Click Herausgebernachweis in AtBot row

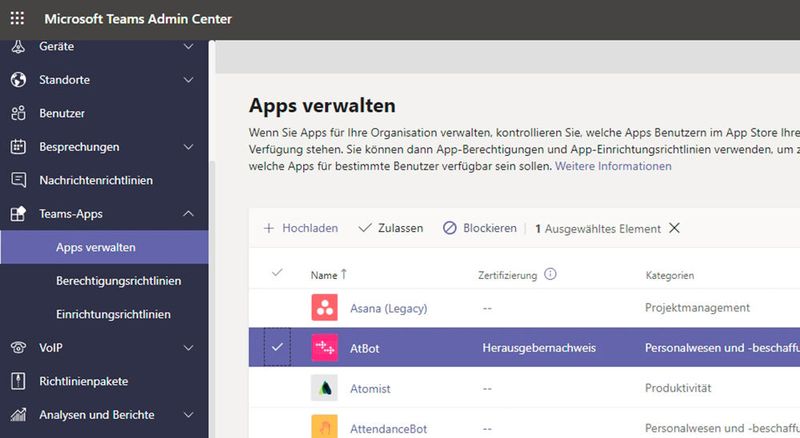coord(539,348)
